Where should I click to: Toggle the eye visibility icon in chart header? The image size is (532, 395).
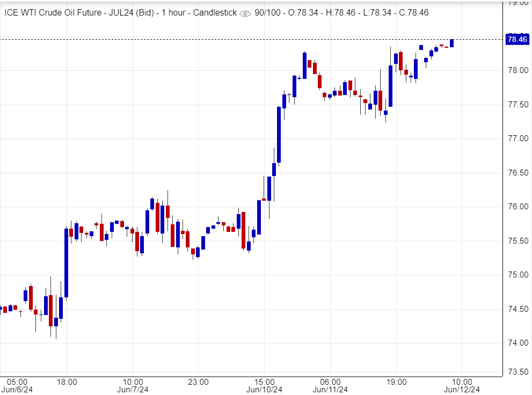coord(245,13)
